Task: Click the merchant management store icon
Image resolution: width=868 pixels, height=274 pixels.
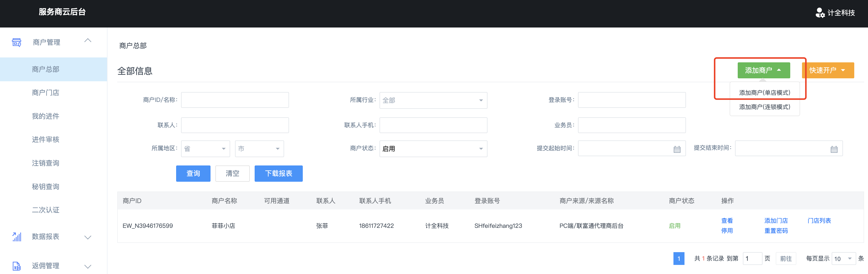Action: tap(16, 42)
